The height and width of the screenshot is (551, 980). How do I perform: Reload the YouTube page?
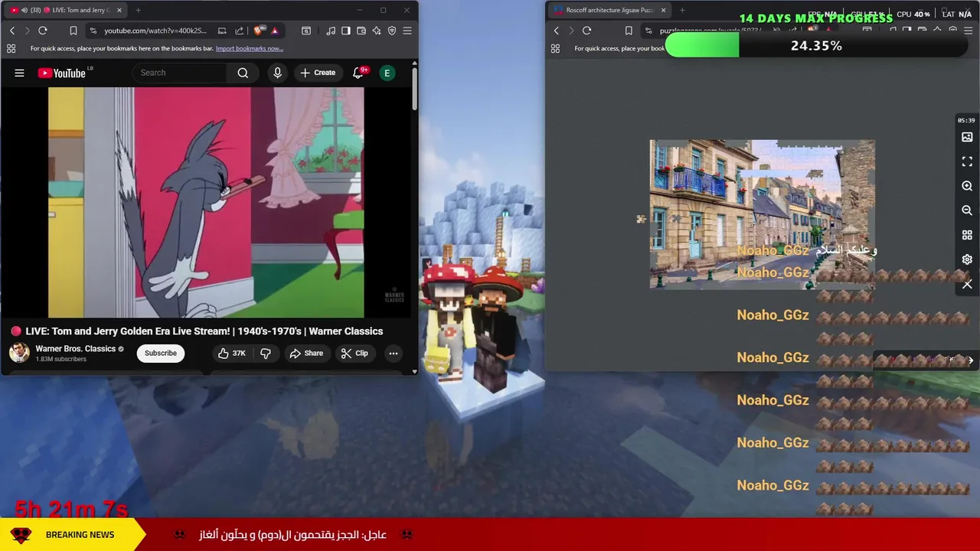point(43,31)
